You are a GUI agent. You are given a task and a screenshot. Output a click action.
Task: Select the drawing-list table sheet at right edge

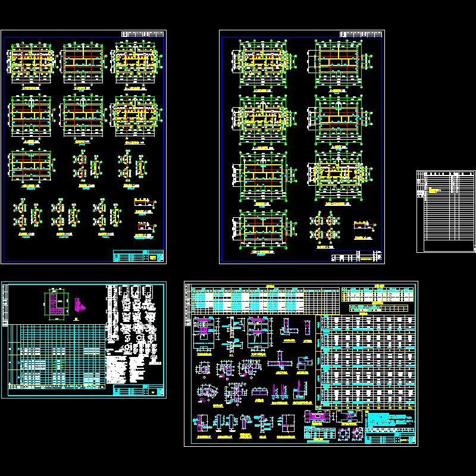pos(446,211)
